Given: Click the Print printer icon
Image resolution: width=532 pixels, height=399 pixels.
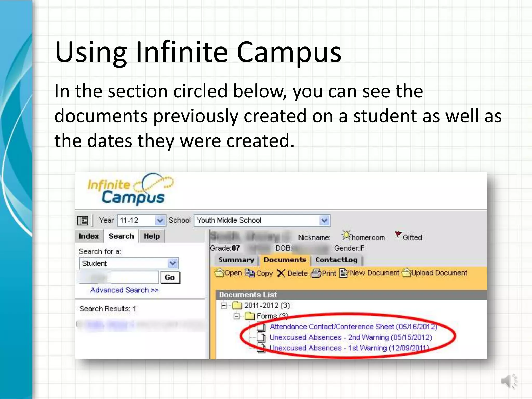Looking at the screenshot, I should [316, 273].
